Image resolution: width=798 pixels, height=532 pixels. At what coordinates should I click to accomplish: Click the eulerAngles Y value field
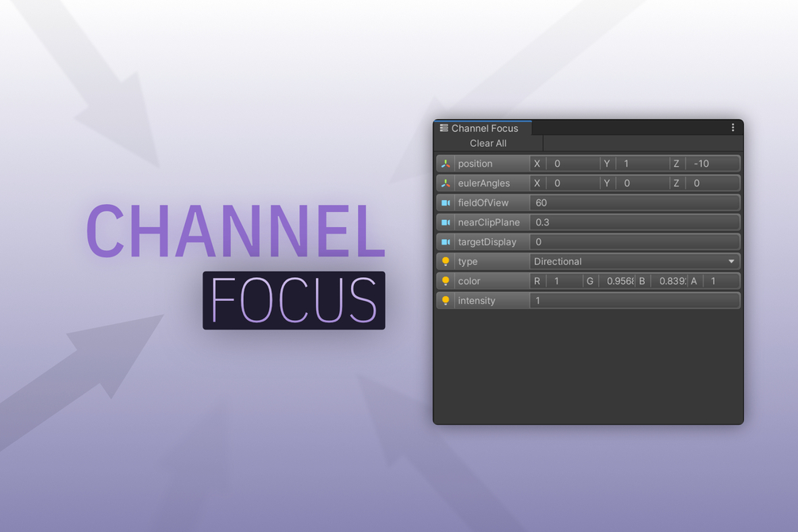pos(643,183)
